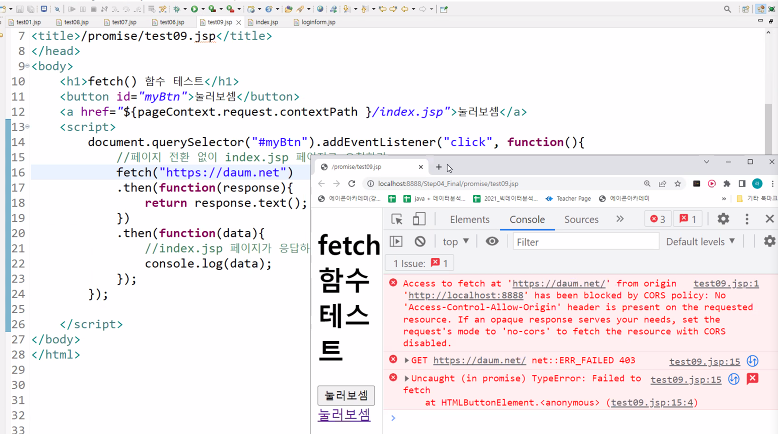
Task: Reload the Chrome page
Action: point(352,184)
